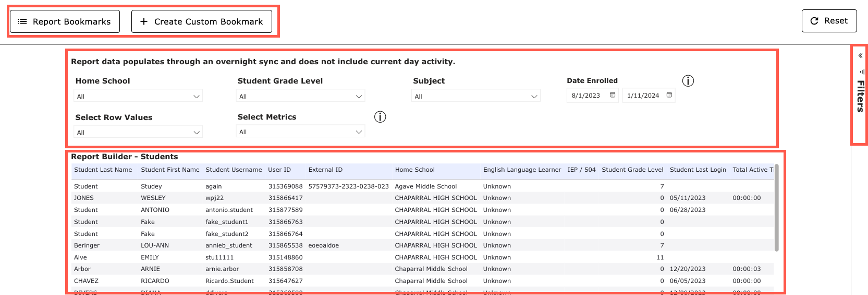Open Report Bookmarks

pos(65,21)
